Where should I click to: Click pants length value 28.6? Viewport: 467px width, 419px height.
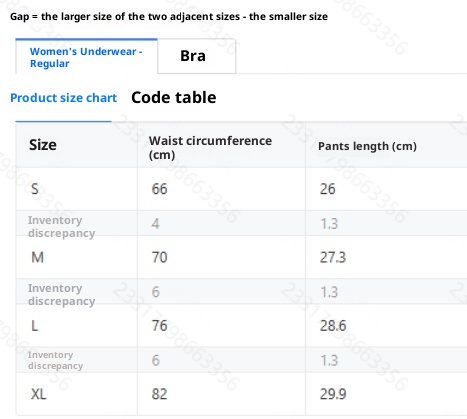pos(333,326)
